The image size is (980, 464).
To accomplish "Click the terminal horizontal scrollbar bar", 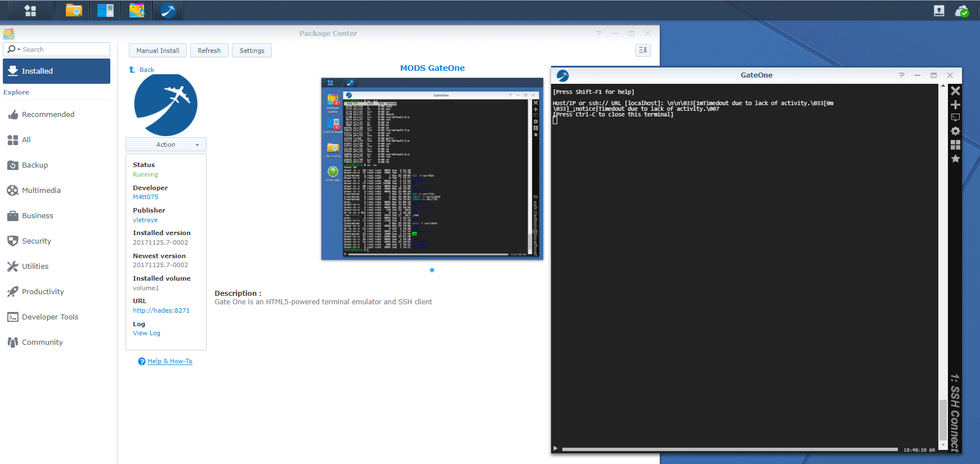I will (730, 449).
